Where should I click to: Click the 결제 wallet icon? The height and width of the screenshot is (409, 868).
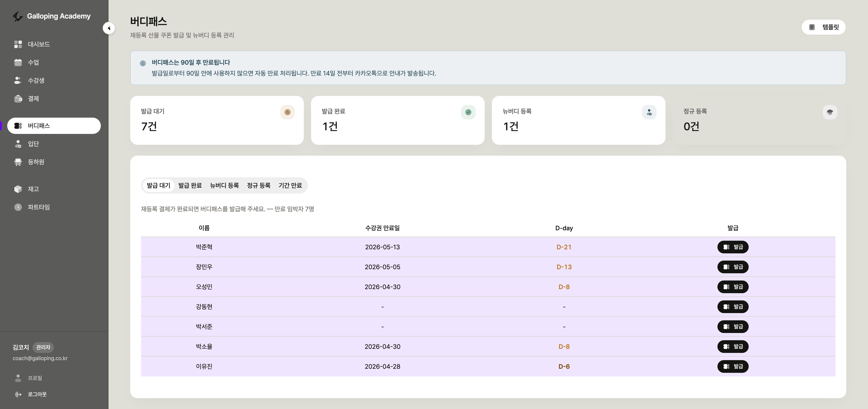[x=18, y=98]
